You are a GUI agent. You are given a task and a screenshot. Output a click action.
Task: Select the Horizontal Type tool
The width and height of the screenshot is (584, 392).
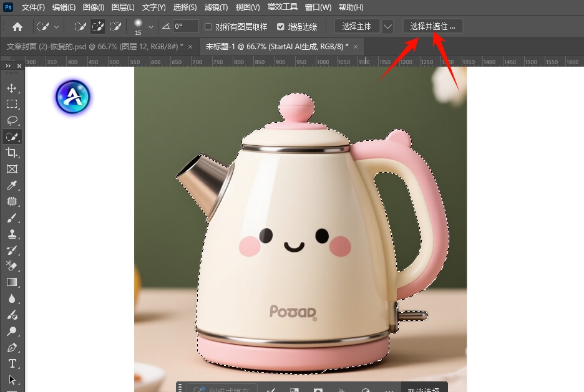coord(12,363)
